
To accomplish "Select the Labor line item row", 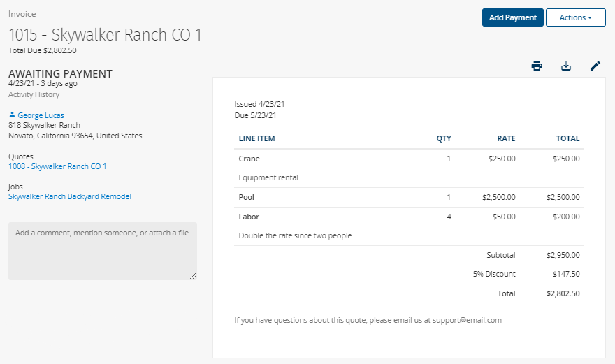I will (409, 226).
